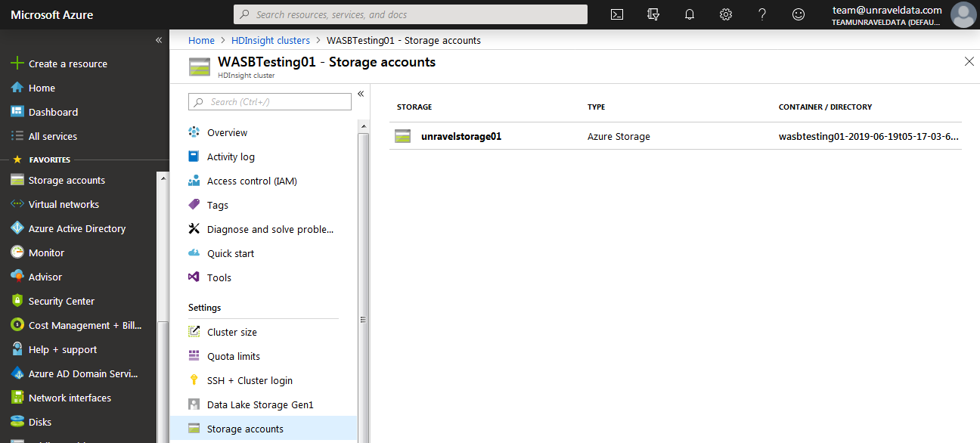Click the Overview icon in the cluster menu
The width and height of the screenshot is (980, 443).
click(x=194, y=132)
